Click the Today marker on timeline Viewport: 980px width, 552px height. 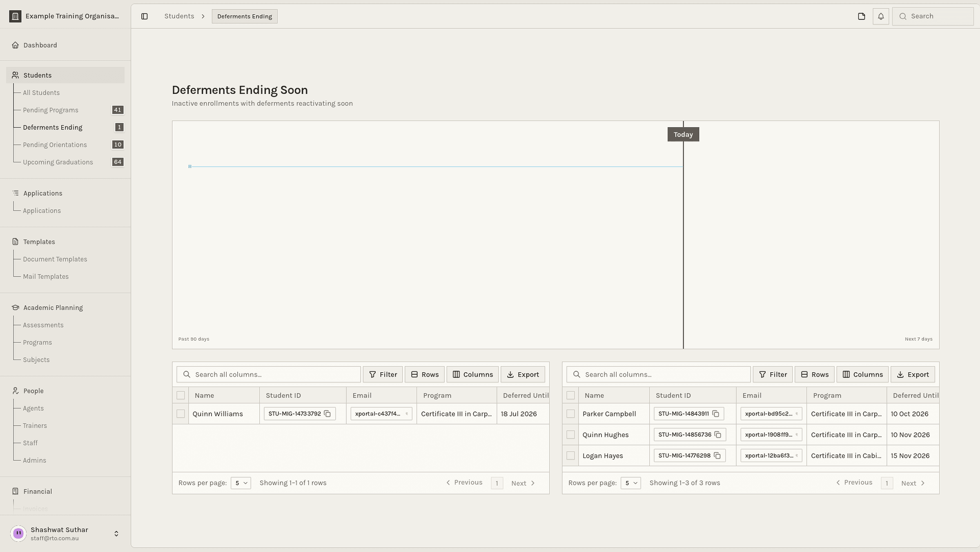pyautogui.click(x=683, y=134)
